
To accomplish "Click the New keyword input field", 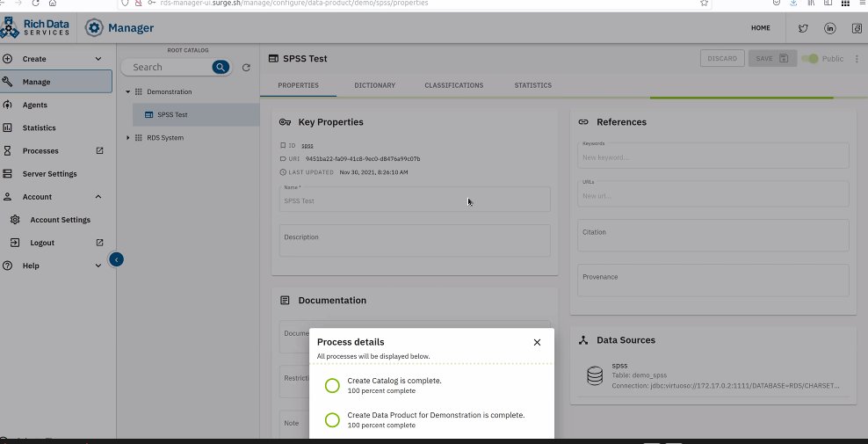I will click(x=713, y=156).
